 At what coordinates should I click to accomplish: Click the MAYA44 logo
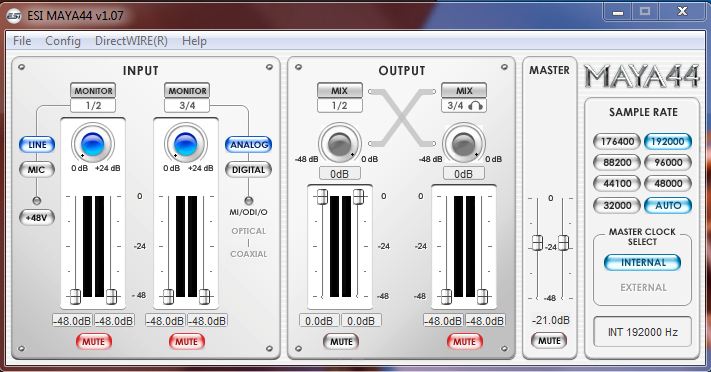point(642,77)
